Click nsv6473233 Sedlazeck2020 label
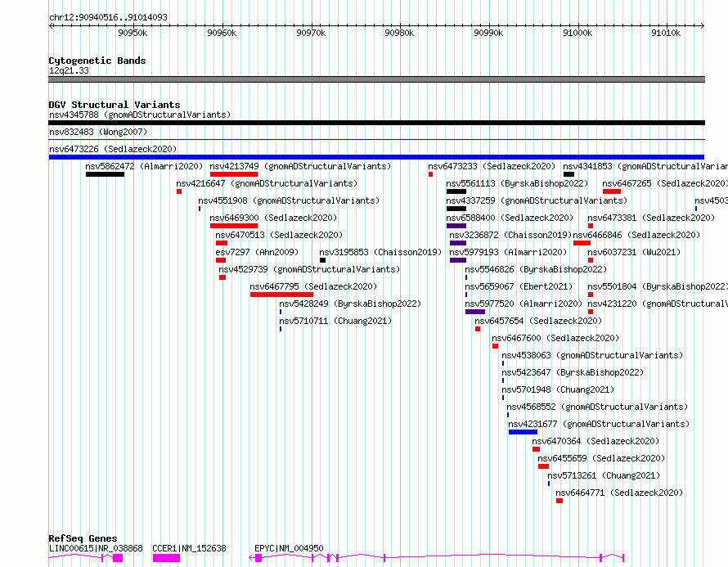The image size is (728, 567). (492, 166)
